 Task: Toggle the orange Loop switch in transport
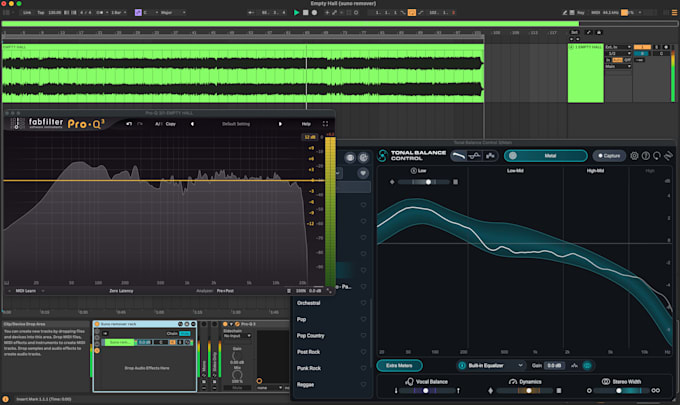(412, 13)
